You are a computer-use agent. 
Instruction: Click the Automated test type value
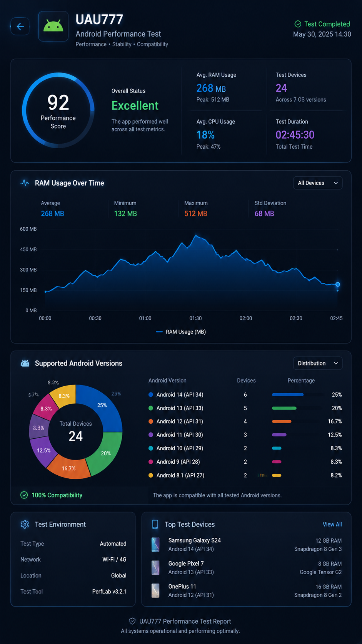pyautogui.click(x=113, y=543)
